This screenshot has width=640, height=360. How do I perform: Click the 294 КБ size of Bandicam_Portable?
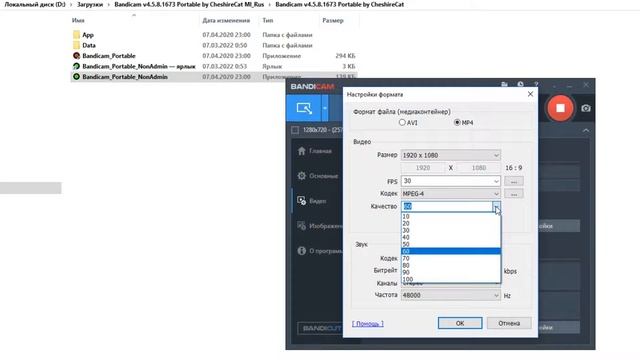[x=345, y=56]
